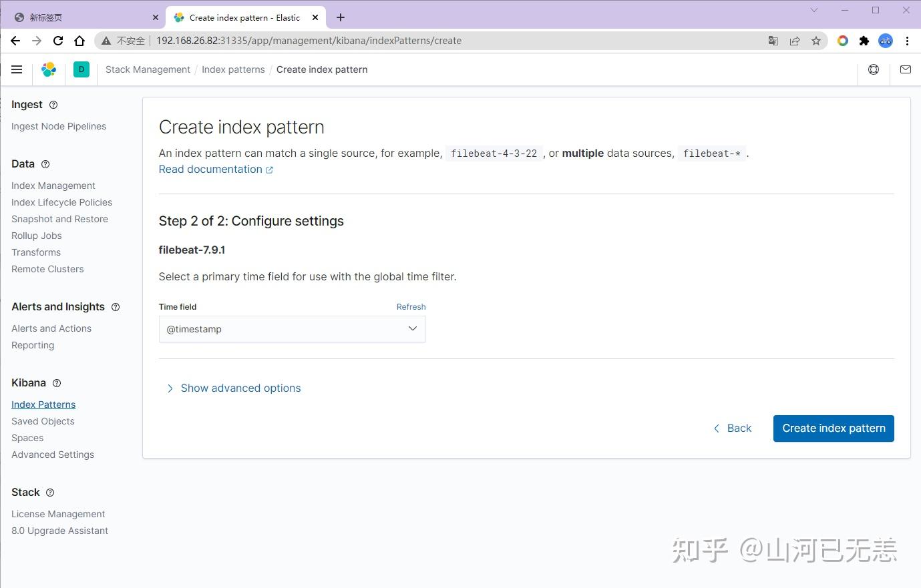Open License Management
The height and width of the screenshot is (588, 921).
[x=58, y=514]
